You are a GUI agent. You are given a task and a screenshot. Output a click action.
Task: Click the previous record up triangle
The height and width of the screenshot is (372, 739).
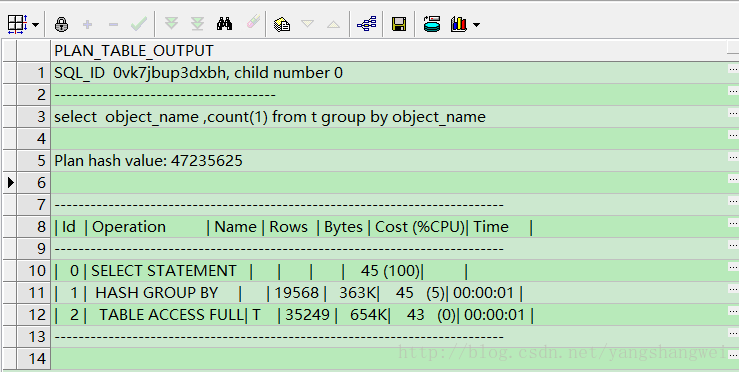(333, 24)
